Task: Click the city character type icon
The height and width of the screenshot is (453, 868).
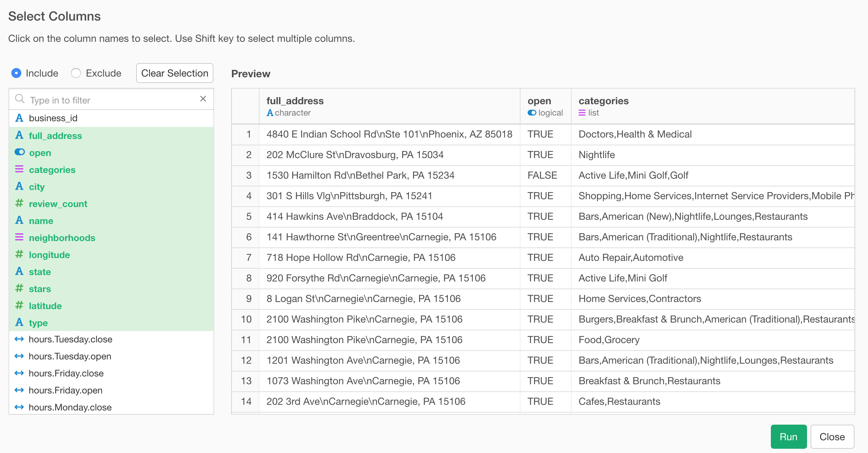Action: pyautogui.click(x=19, y=186)
